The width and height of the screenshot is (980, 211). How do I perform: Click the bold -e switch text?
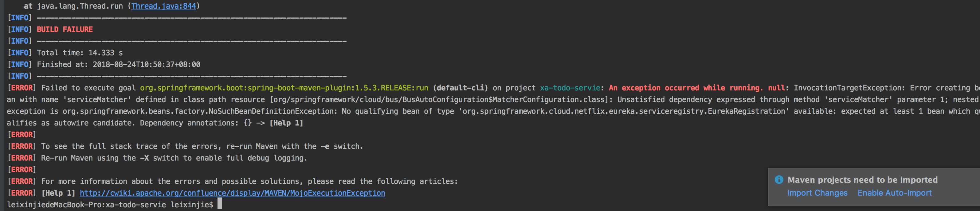pyautogui.click(x=325, y=146)
